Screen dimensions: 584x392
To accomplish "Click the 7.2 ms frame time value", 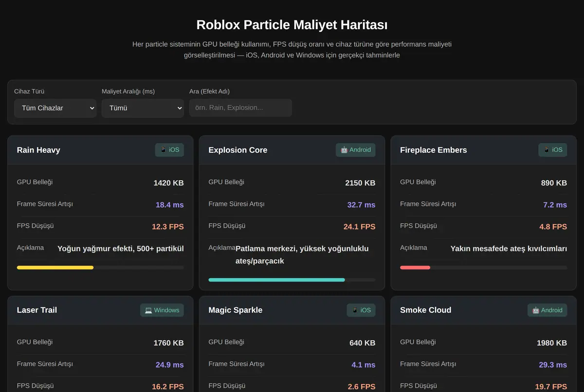I will coord(555,205).
